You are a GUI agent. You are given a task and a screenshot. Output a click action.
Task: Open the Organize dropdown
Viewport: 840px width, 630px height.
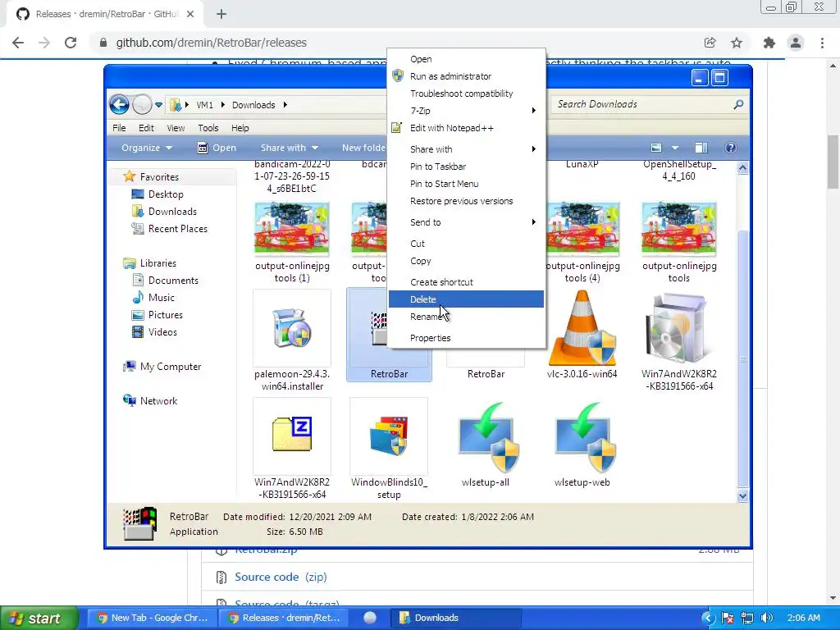click(x=146, y=148)
